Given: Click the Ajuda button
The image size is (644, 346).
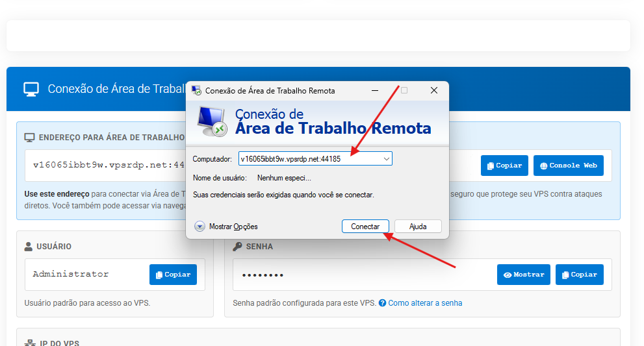Looking at the screenshot, I should [418, 227].
